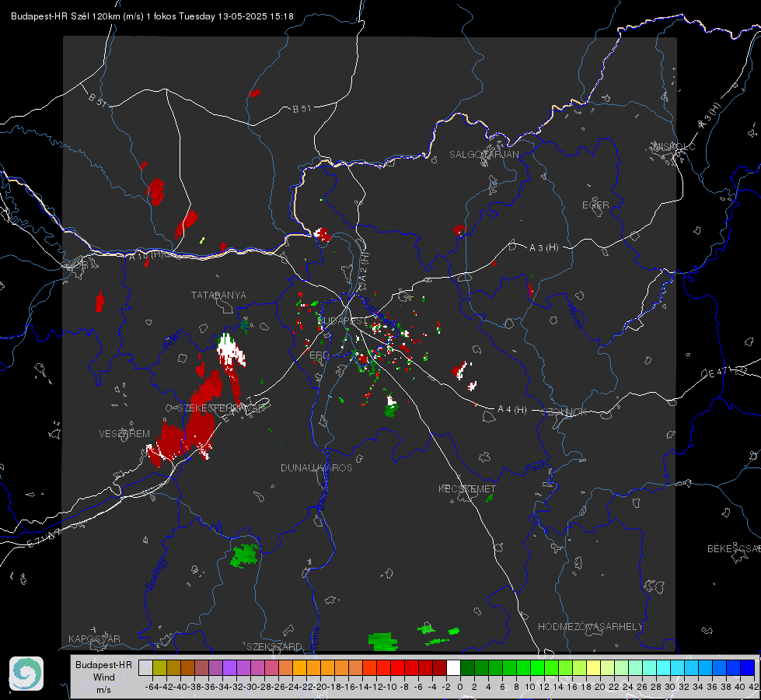Click the blue 'Heves' county label
The height and width of the screenshot is (700, 761).
pos(574,315)
